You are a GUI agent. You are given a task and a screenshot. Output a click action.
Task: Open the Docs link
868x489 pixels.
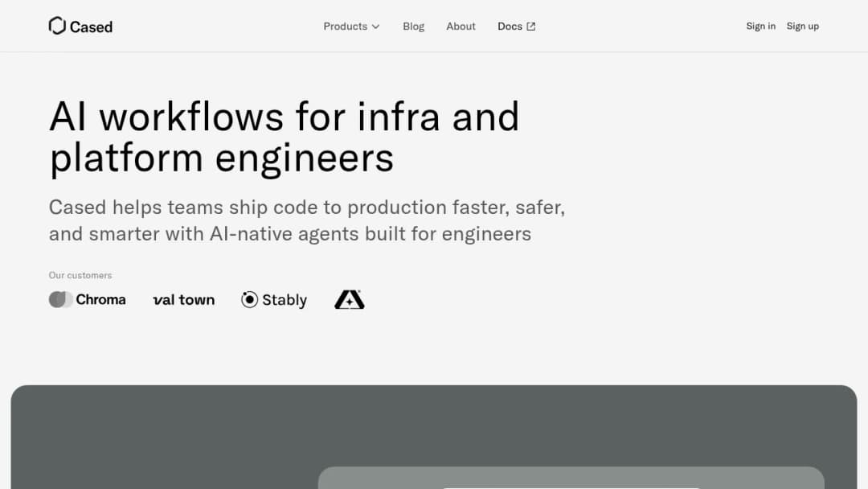point(516,26)
